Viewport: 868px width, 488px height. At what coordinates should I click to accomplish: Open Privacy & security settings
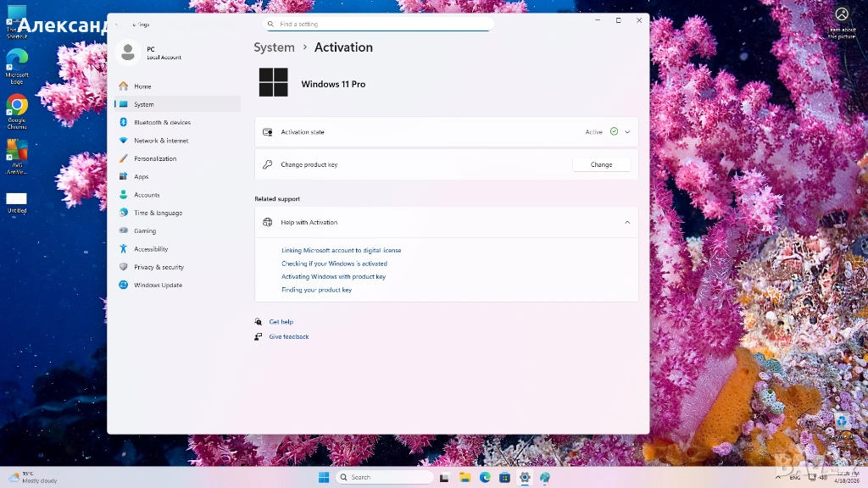point(159,267)
